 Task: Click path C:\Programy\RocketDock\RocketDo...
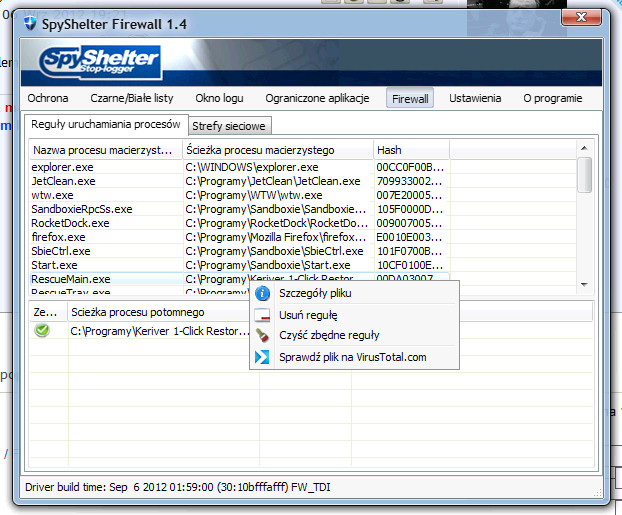[276, 223]
